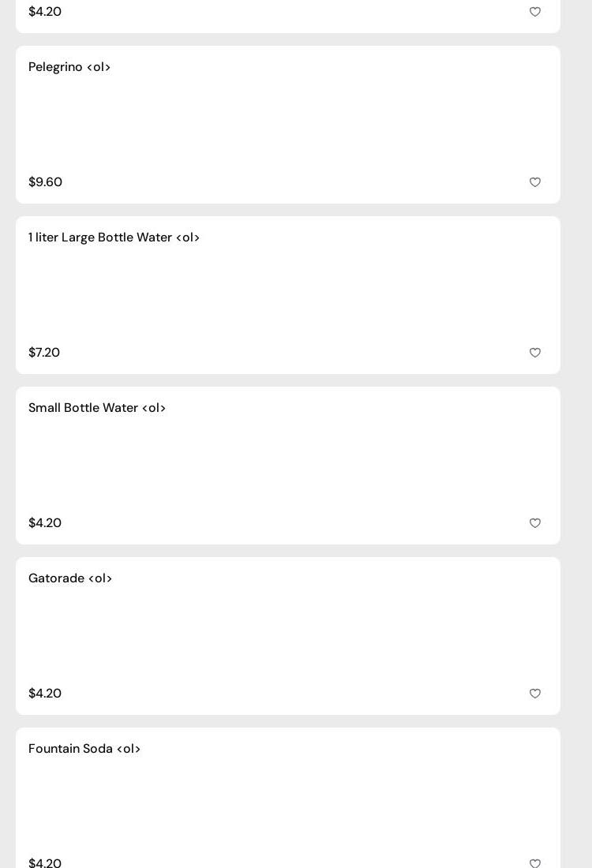Viewport: 592px width, 868px height.
Task: Click the $7.20 price label
Action: 44,353
